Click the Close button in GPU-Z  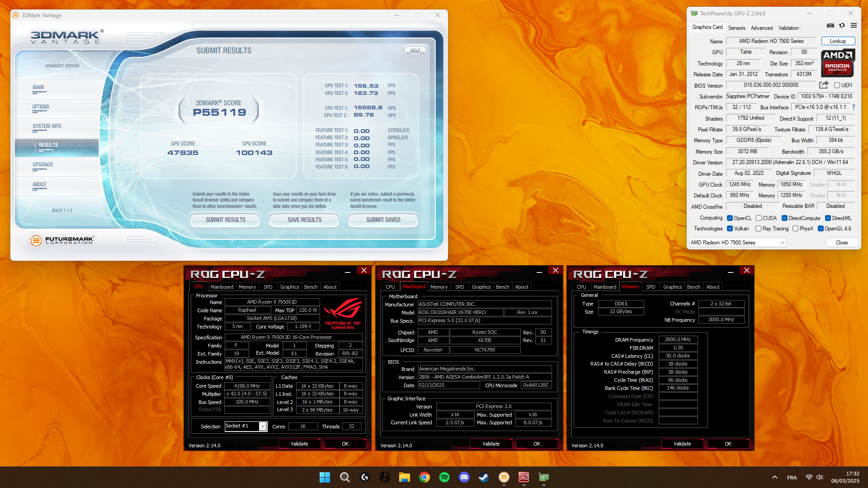coord(842,243)
